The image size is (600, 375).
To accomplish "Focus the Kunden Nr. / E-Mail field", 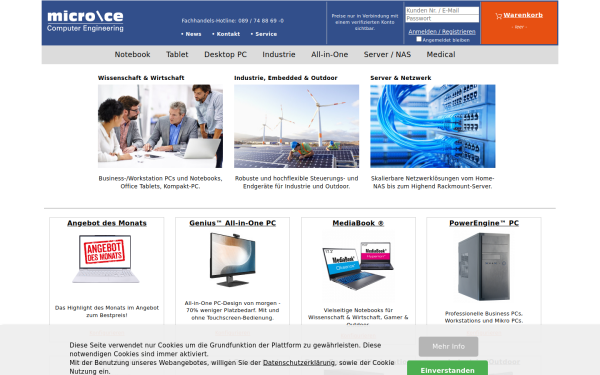I will (442, 11).
